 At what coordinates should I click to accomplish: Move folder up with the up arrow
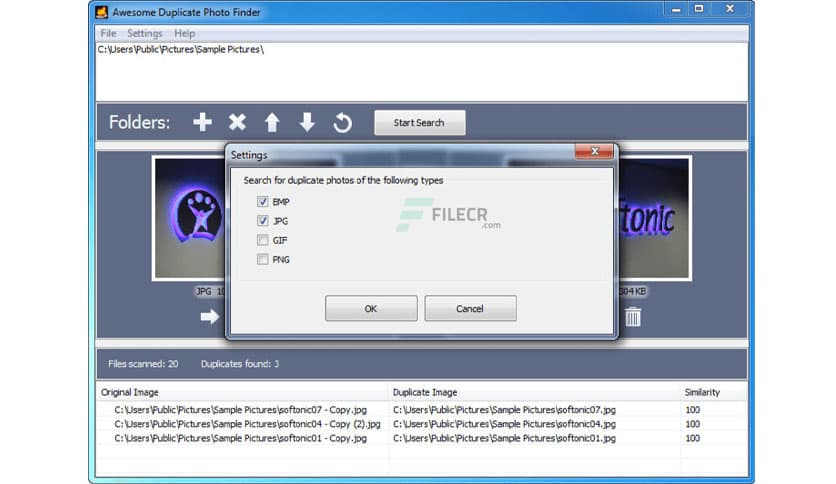tap(272, 122)
